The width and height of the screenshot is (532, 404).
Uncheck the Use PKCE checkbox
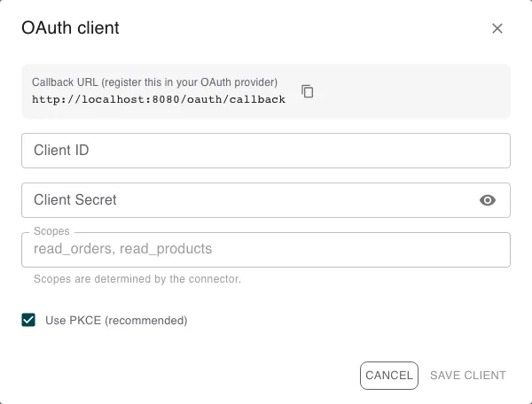(28, 320)
